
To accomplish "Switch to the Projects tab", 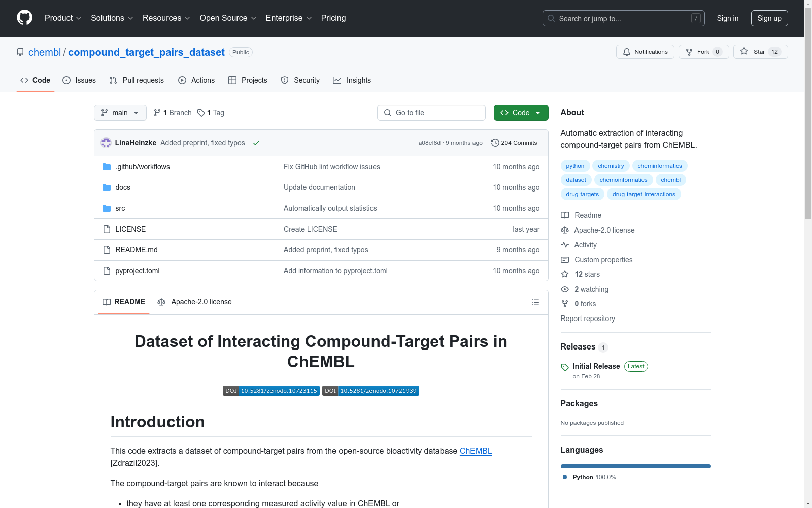I will (x=248, y=80).
